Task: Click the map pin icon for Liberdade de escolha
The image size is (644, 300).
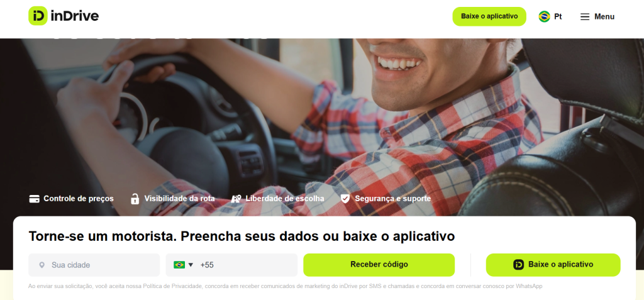Action: click(236, 199)
